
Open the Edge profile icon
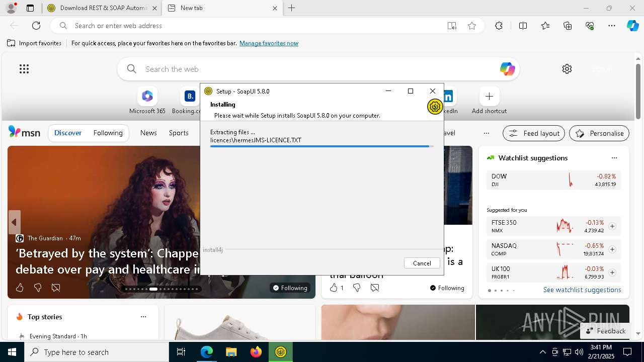click(x=11, y=8)
